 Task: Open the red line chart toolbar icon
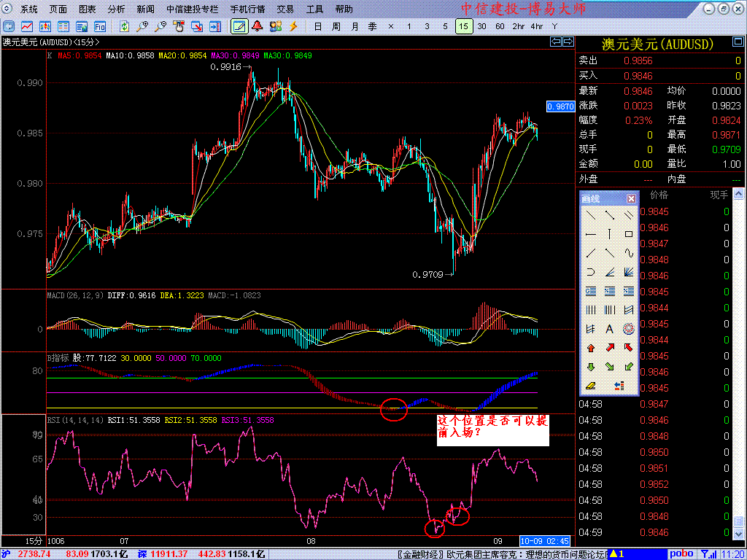tap(27, 26)
